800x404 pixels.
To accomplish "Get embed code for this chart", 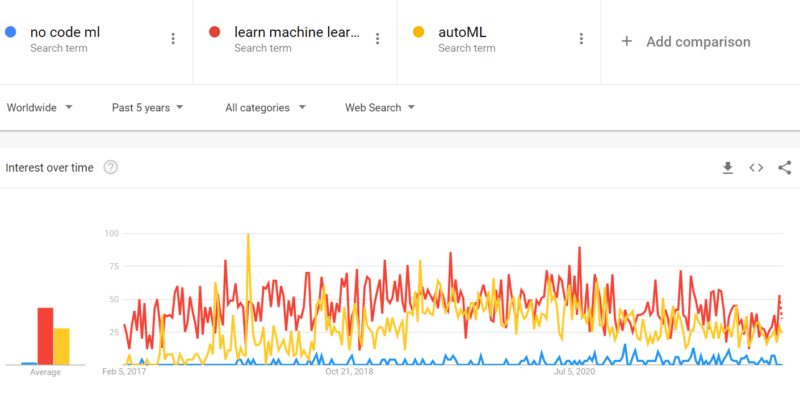I will [756, 168].
